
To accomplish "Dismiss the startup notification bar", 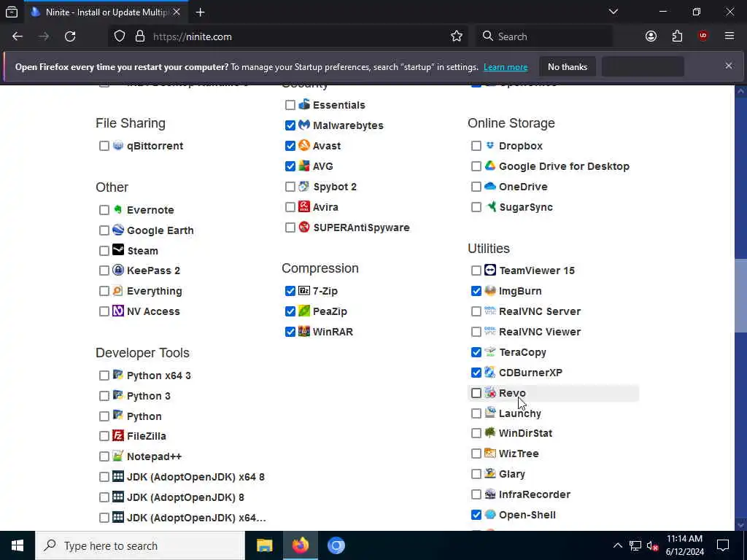I will click(x=729, y=66).
